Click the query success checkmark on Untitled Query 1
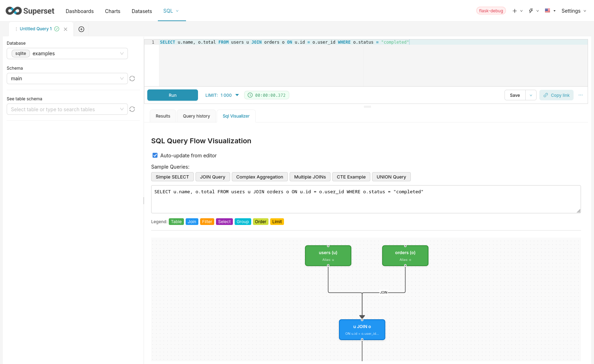 (57, 29)
